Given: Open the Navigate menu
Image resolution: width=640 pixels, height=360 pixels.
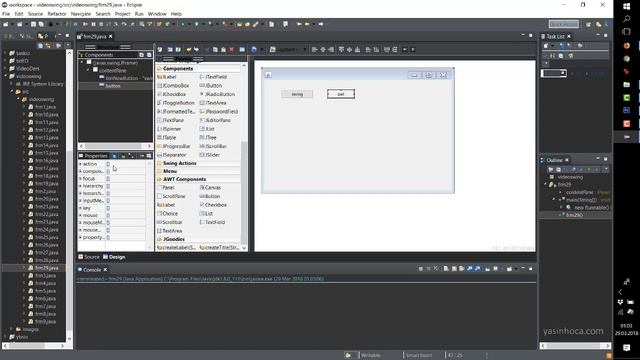Looking at the screenshot, I should pyautogui.click(x=81, y=14).
